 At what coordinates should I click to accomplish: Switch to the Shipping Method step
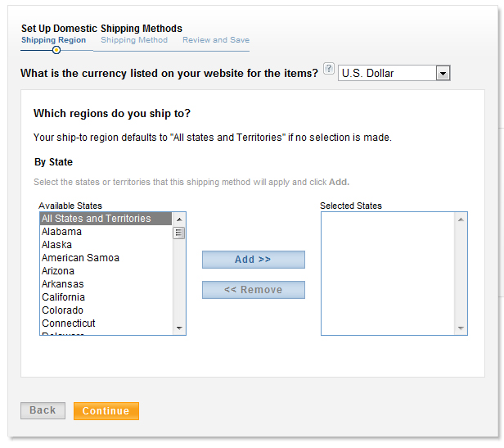pyautogui.click(x=134, y=40)
